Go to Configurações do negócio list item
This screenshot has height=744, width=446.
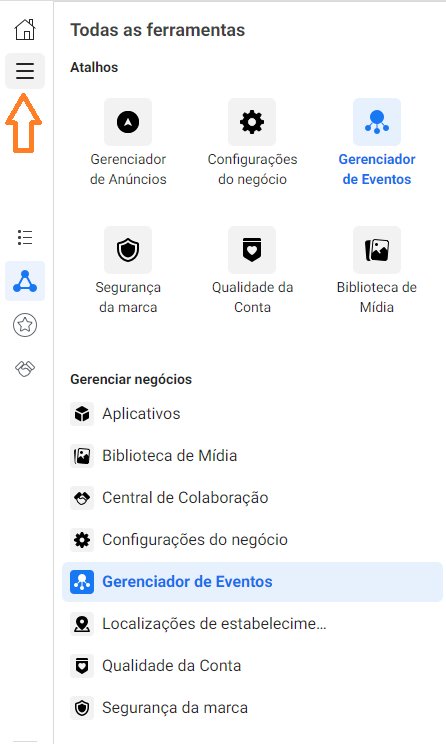pos(252,540)
